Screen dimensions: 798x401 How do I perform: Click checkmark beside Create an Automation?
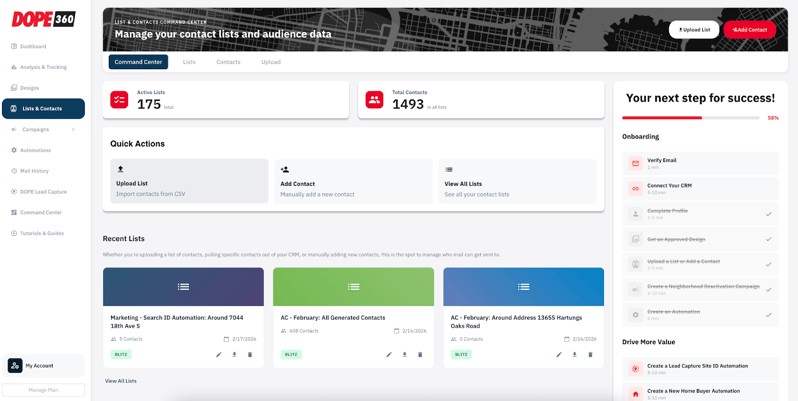coord(768,315)
